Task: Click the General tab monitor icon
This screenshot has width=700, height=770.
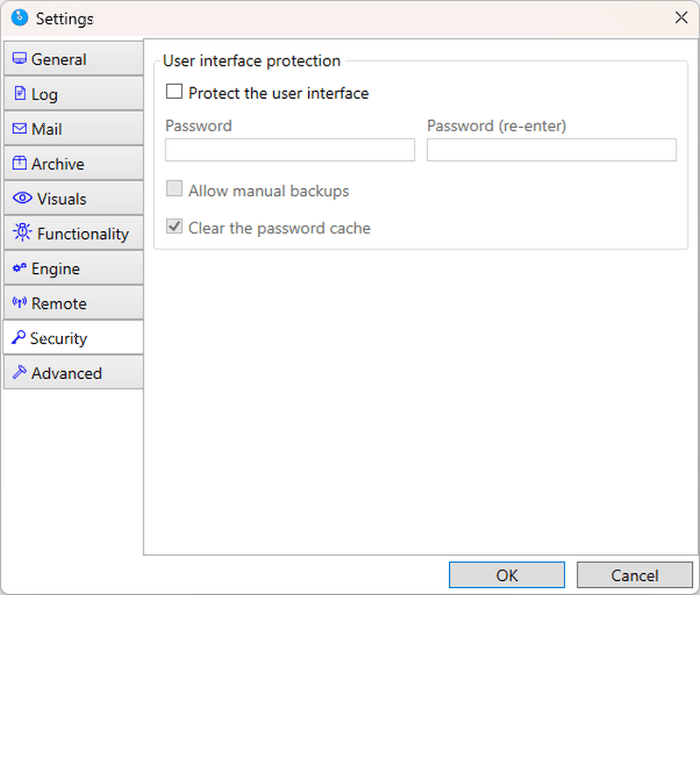Action: pyautogui.click(x=19, y=59)
